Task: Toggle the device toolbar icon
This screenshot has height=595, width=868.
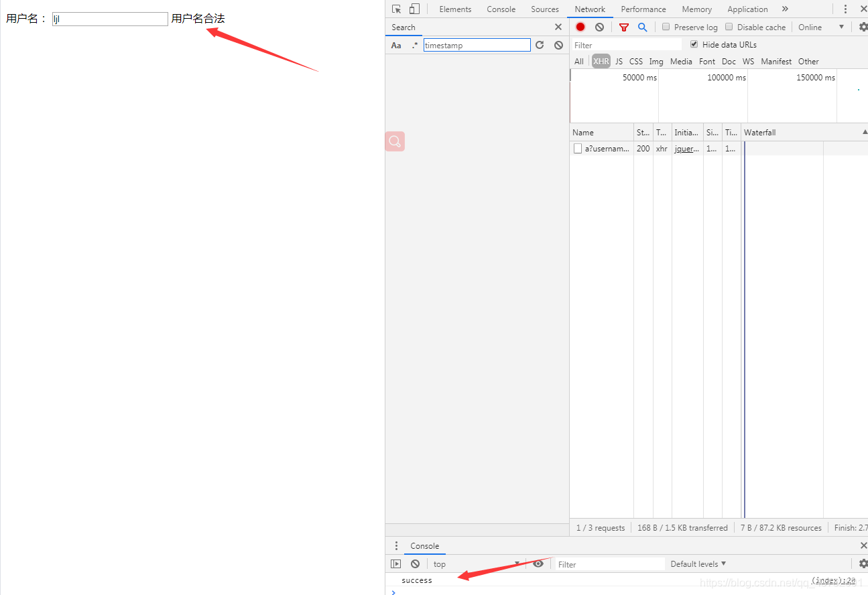Action: tap(414, 9)
